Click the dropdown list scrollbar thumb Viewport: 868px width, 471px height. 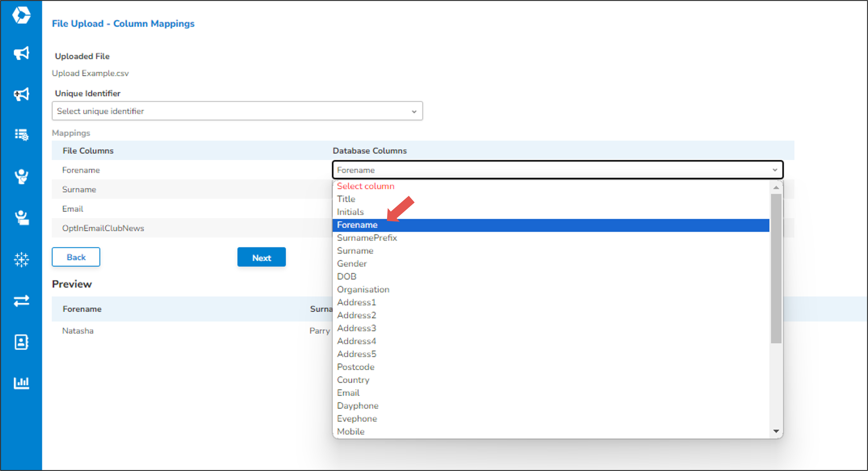pyautogui.click(x=776, y=269)
